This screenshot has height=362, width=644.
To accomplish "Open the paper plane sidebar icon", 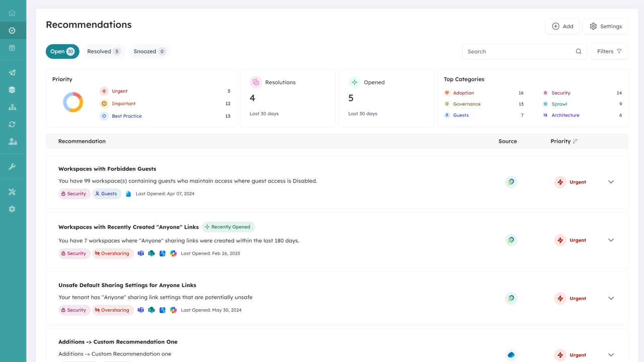I will tap(12, 73).
